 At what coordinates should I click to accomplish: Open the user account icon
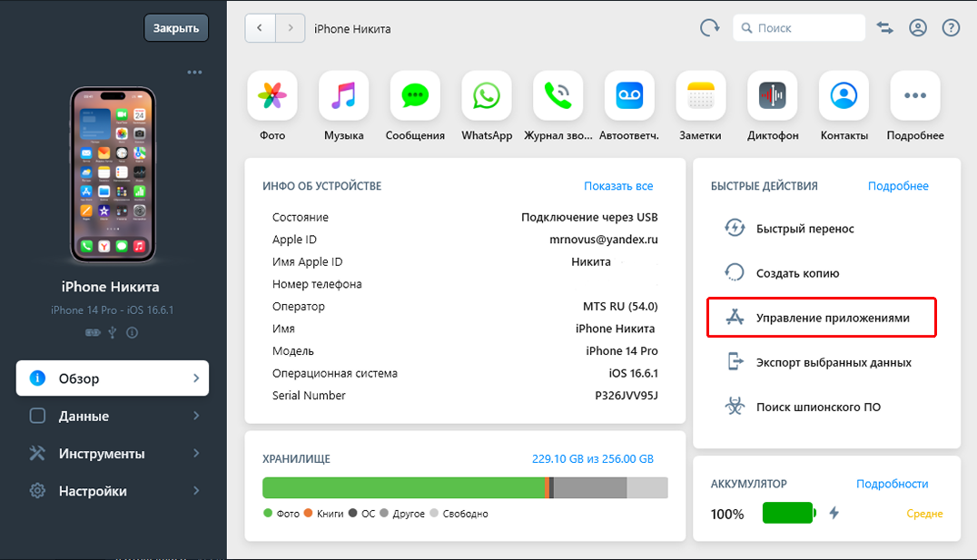918,28
